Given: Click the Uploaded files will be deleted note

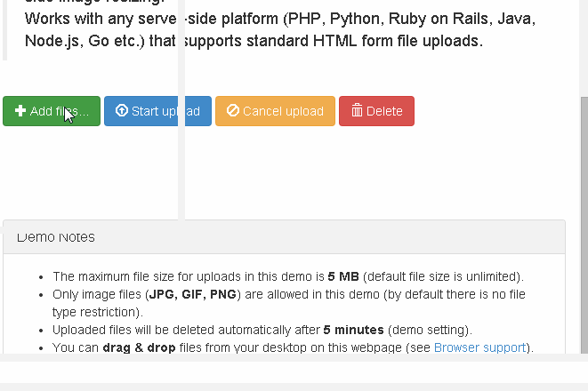Looking at the screenshot, I should click(x=262, y=330).
